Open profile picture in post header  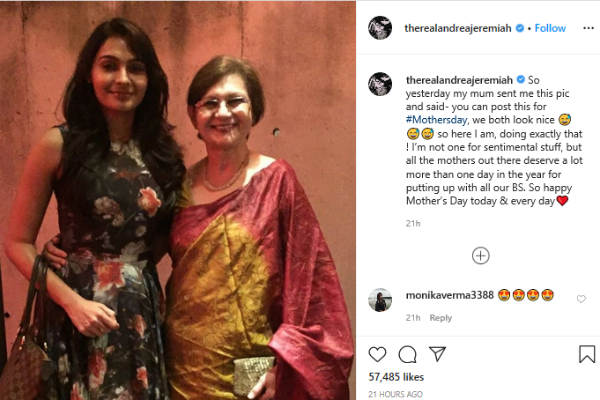tap(380, 28)
